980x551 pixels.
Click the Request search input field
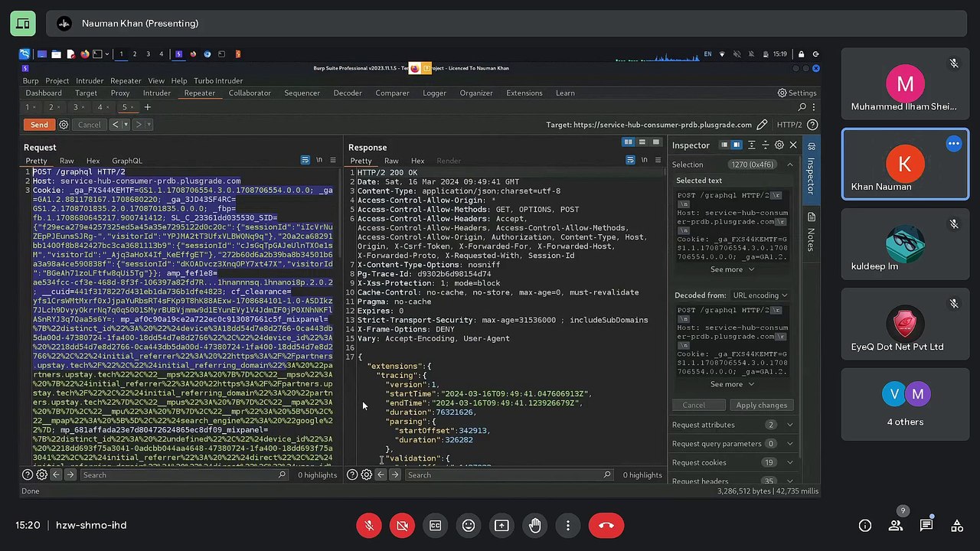pos(184,474)
